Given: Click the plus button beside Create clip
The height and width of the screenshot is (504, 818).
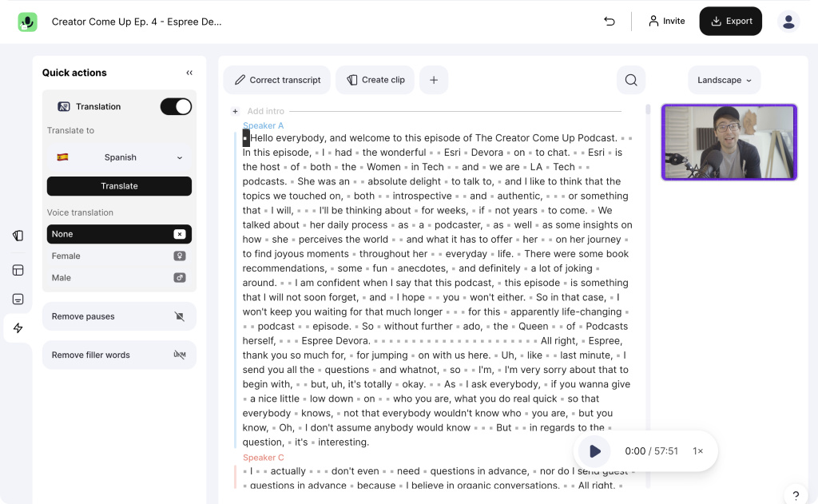Looking at the screenshot, I should point(434,80).
